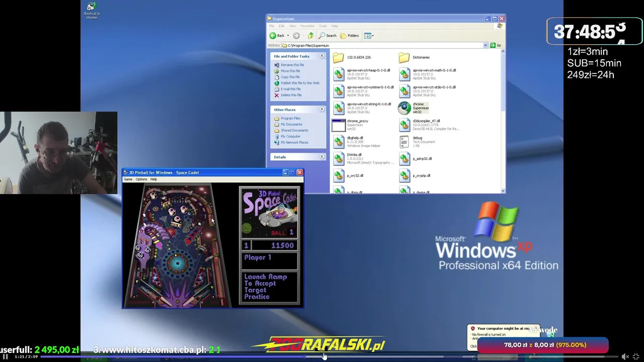Click Move this file
Viewport: 644px width, 362px height.
(287, 71)
